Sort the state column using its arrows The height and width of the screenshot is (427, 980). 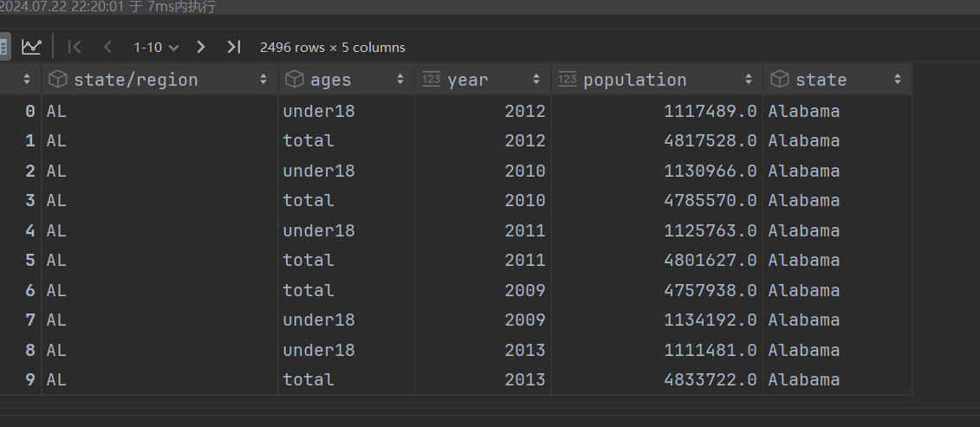coord(898,80)
